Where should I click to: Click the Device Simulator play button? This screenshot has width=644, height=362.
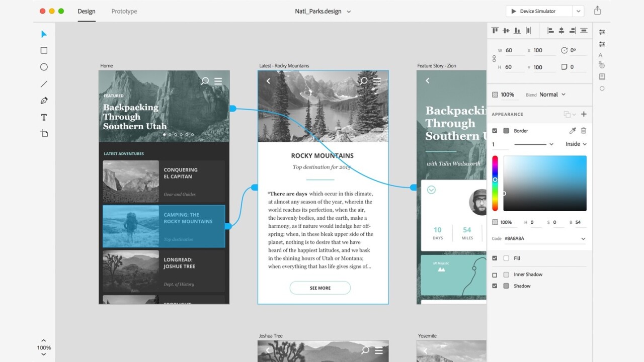coord(514,11)
